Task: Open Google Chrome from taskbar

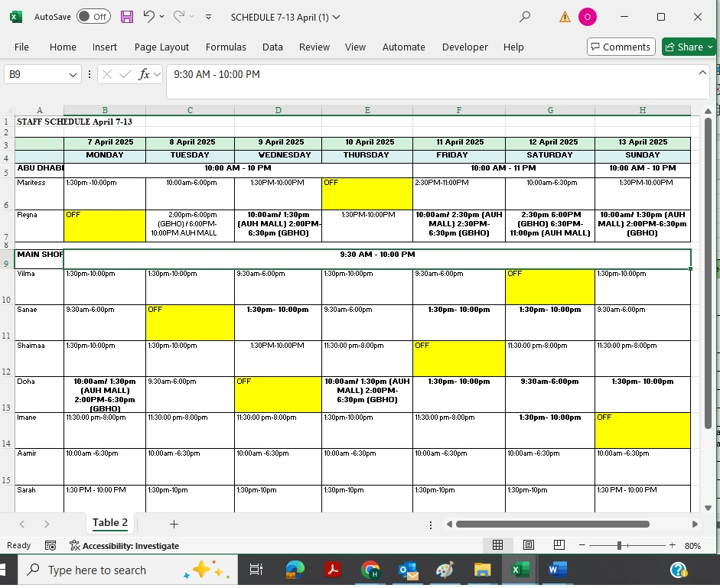Action: click(x=370, y=570)
